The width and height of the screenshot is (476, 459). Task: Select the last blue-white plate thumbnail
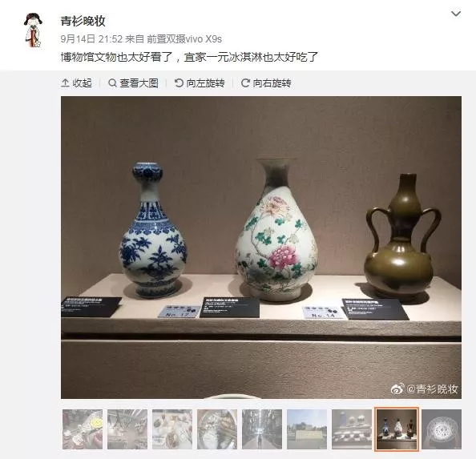tap(442, 429)
